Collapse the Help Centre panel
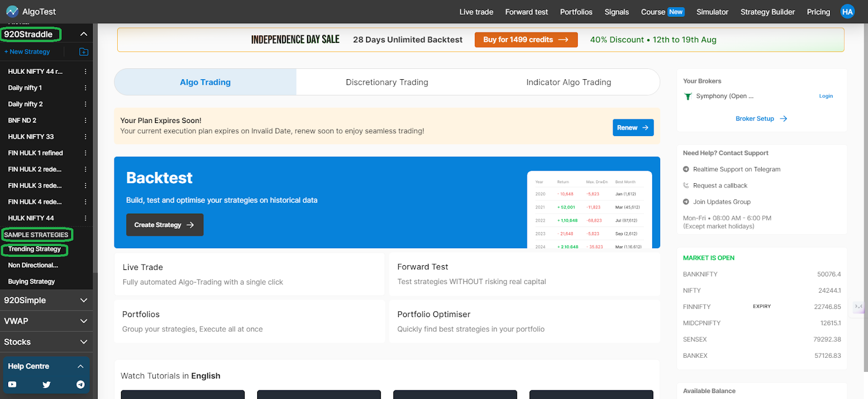868x399 pixels. pyautogui.click(x=80, y=366)
